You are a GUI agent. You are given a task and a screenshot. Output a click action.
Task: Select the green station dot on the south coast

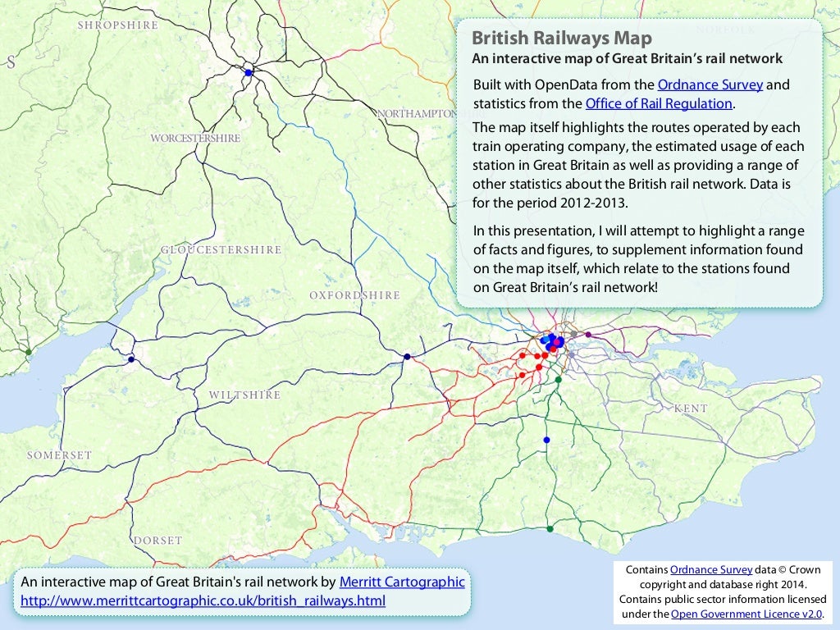point(550,529)
